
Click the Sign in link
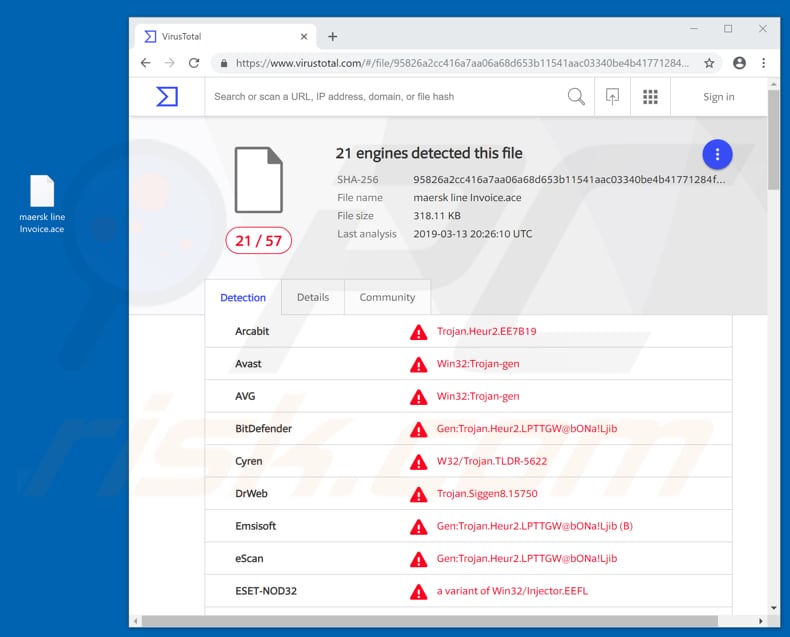tap(718, 97)
